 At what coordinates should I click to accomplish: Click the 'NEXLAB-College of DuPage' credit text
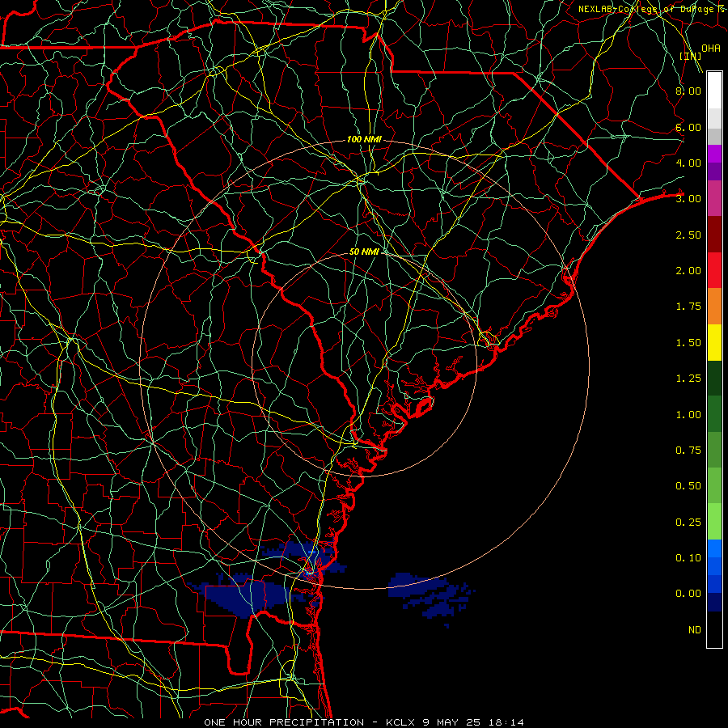pyautogui.click(x=646, y=9)
